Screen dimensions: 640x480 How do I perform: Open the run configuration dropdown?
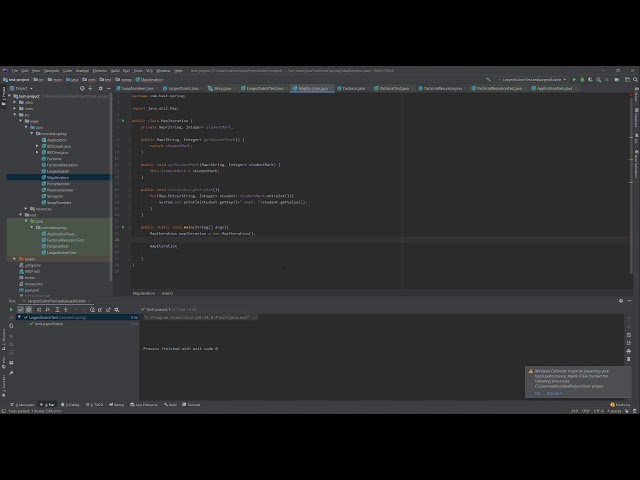(x=532, y=80)
